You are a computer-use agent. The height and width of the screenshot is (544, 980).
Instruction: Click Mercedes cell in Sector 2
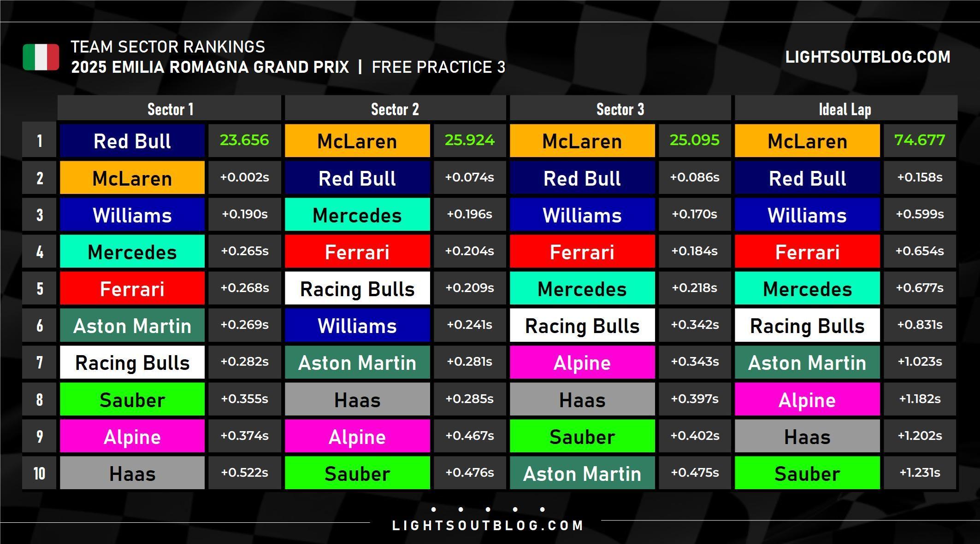coord(357,215)
